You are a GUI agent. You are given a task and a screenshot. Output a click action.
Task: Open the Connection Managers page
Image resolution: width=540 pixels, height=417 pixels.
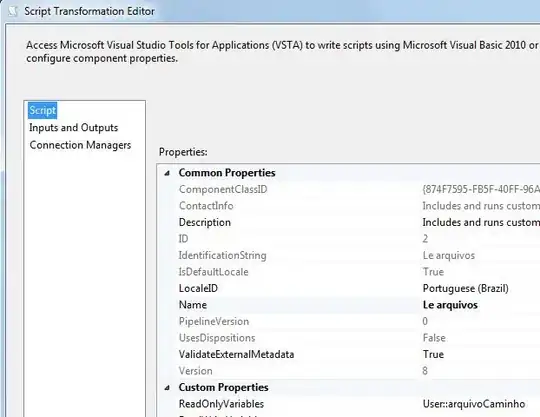pyautogui.click(x=80, y=145)
